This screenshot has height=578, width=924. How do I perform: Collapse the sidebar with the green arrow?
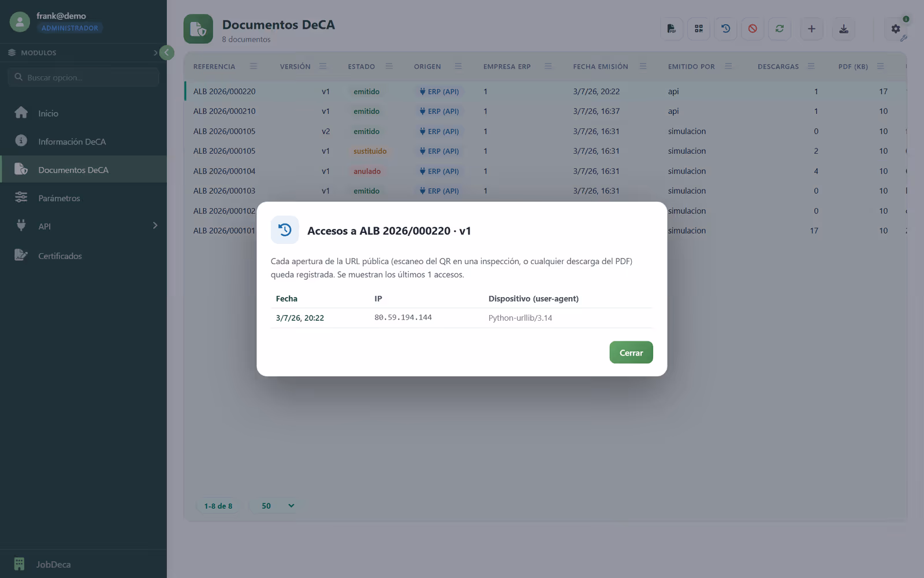point(166,53)
